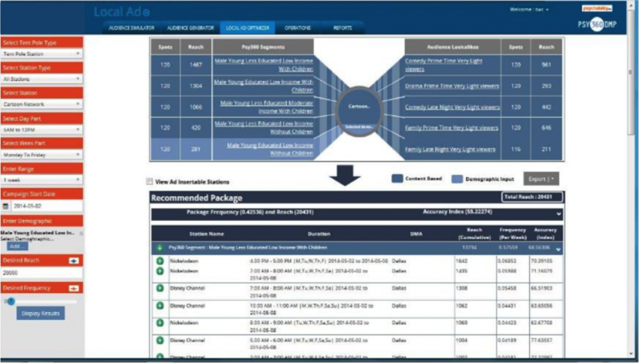Collapse the Package Frequency and Reach row chevron
This screenshot has width=644, height=363.
558,214
